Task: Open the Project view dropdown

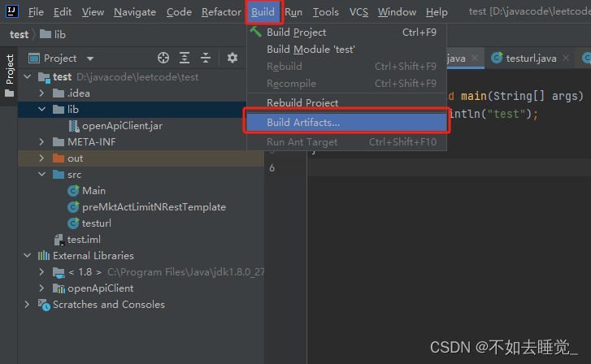Action: coord(90,58)
